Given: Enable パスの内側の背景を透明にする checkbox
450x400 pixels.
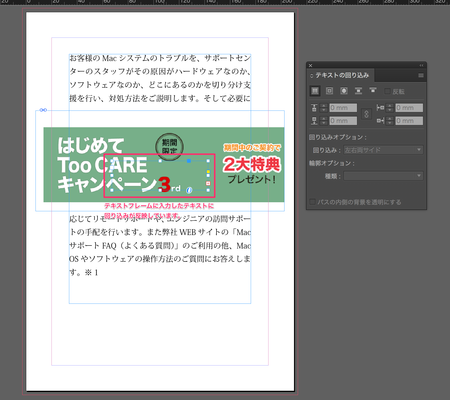Looking at the screenshot, I should tap(312, 202).
